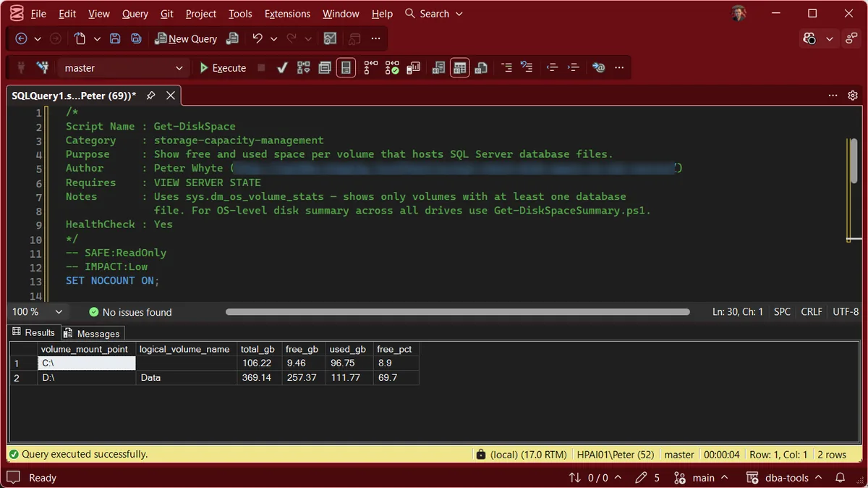Close the SQLQuery1 tab
868x488 pixels.
[171, 96]
